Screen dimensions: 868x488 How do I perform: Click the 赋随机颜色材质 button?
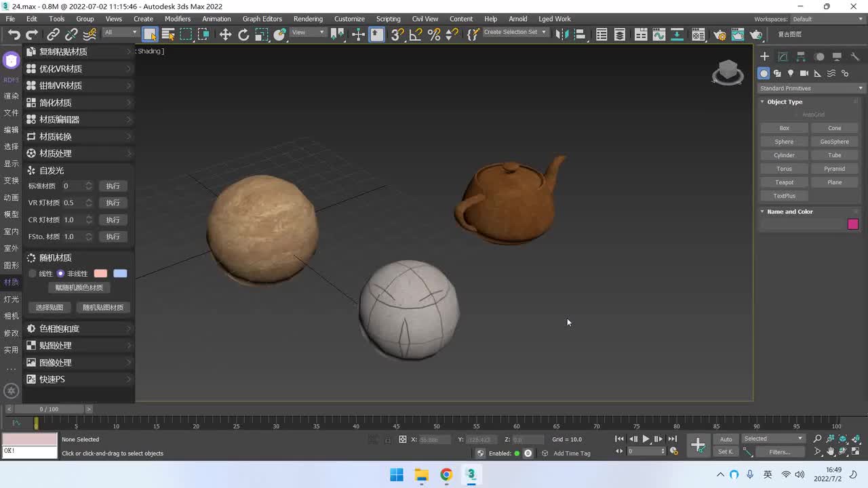coord(79,287)
